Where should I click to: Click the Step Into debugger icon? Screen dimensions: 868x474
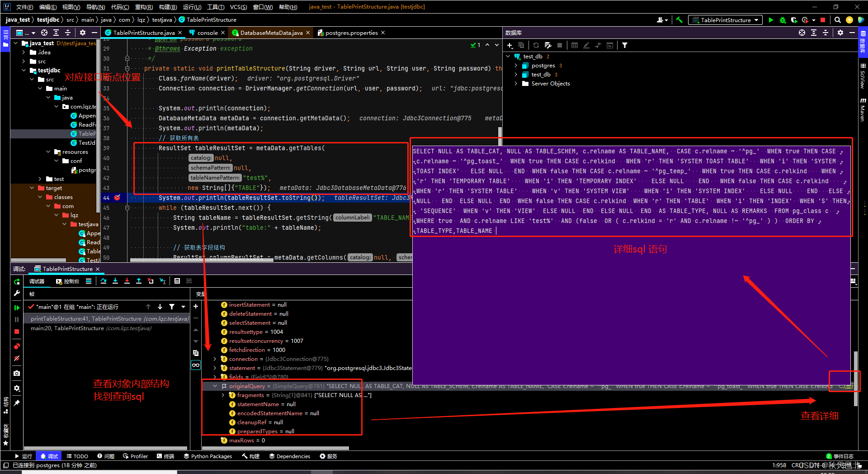click(x=115, y=281)
